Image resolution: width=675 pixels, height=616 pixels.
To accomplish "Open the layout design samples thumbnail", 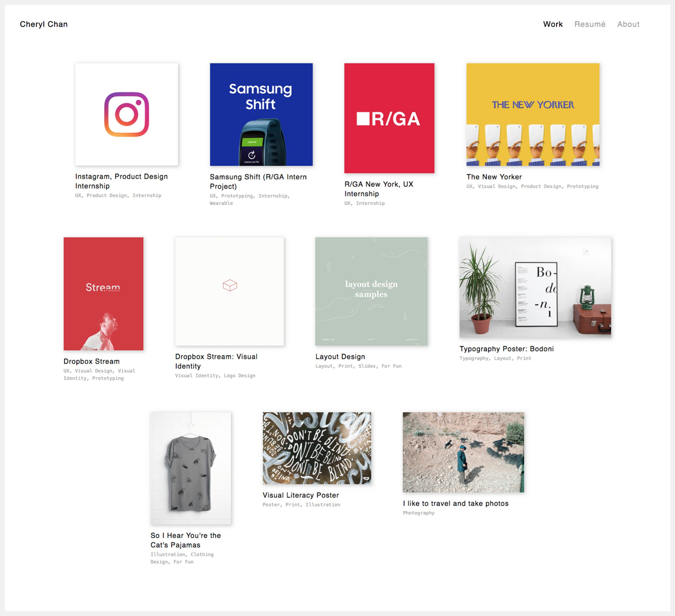I will pos(371,291).
